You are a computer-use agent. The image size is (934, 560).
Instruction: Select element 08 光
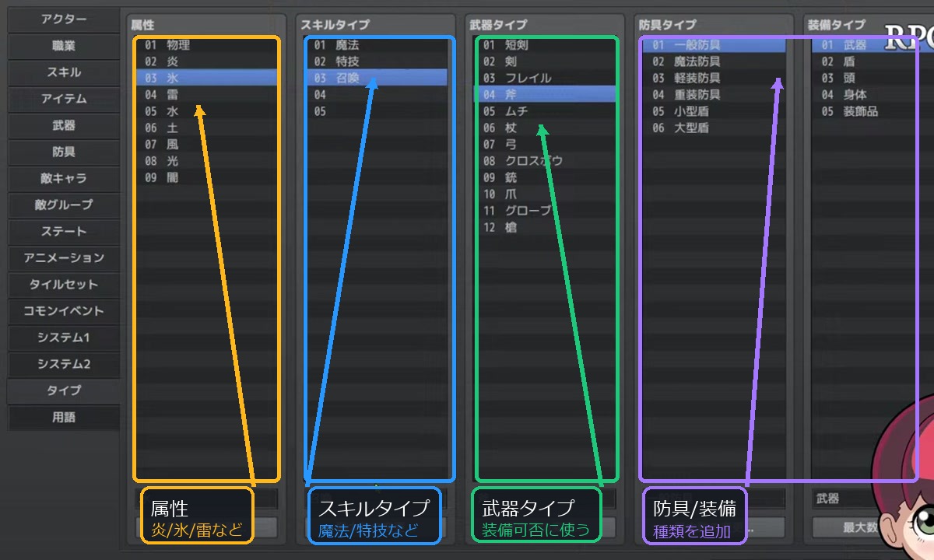point(206,161)
